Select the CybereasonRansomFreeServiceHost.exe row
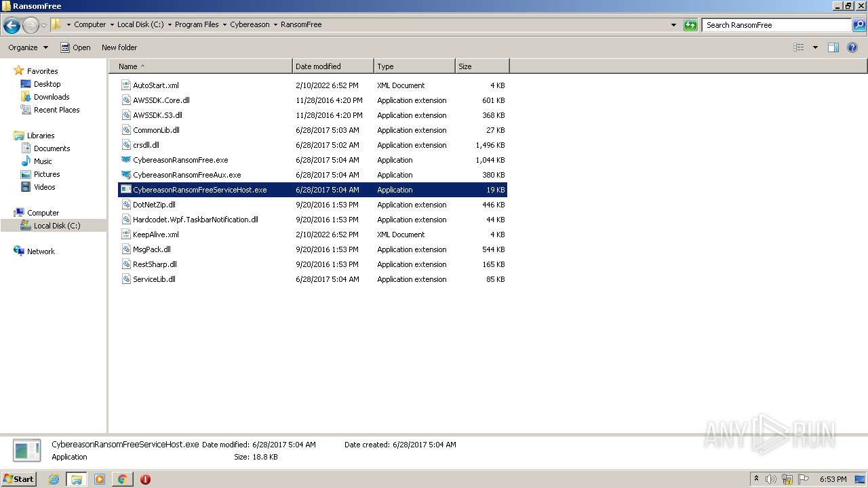Screen dimensions: 868x488 pos(313,190)
